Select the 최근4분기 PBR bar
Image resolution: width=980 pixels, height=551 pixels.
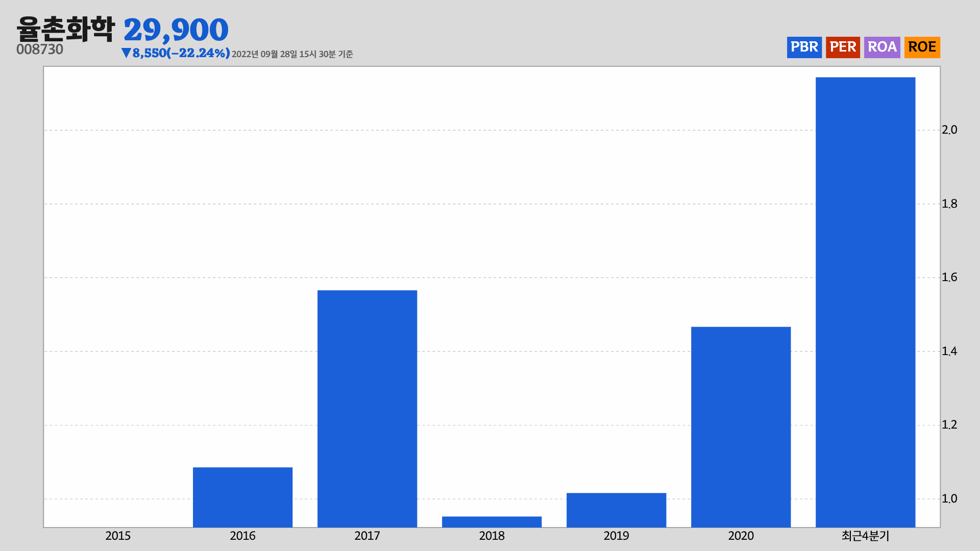pos(865,303)
